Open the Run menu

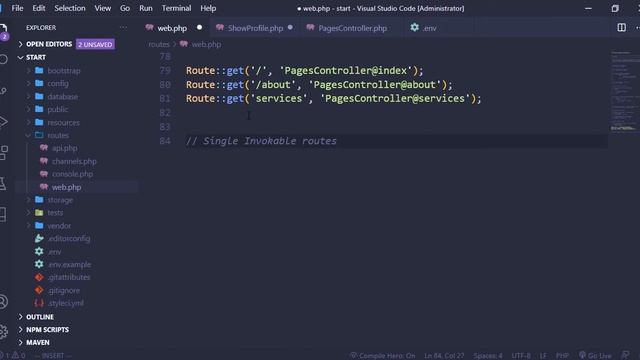point(146,8)
